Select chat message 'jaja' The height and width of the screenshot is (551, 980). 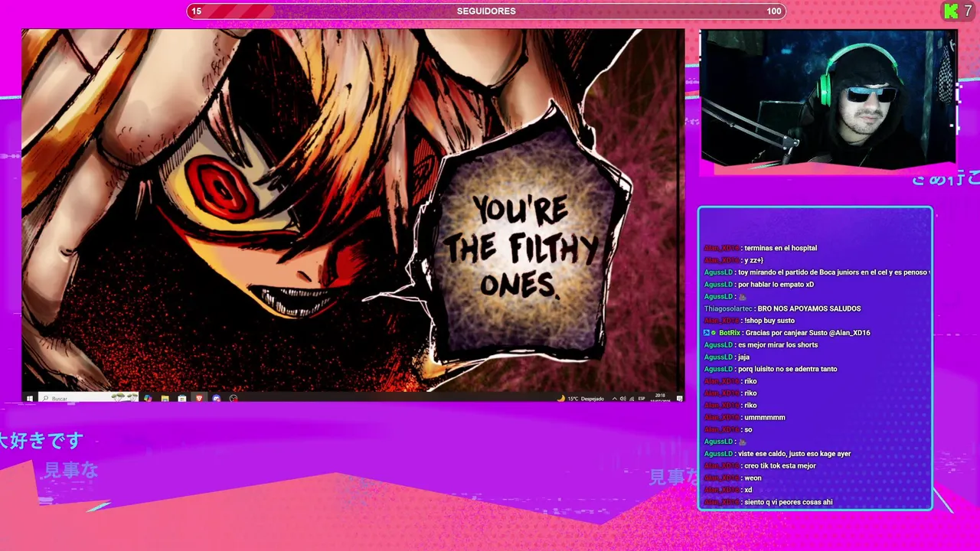[x=743, y=357]
